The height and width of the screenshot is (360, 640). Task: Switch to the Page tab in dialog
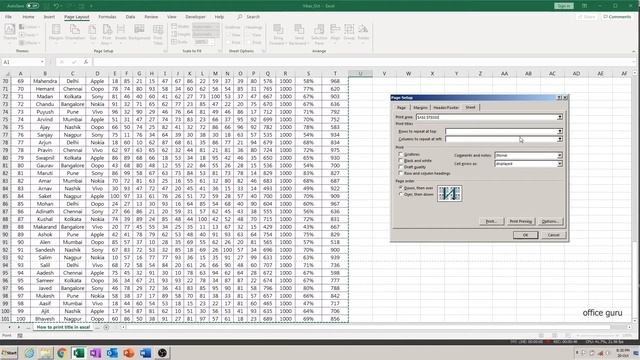point(401,107)
